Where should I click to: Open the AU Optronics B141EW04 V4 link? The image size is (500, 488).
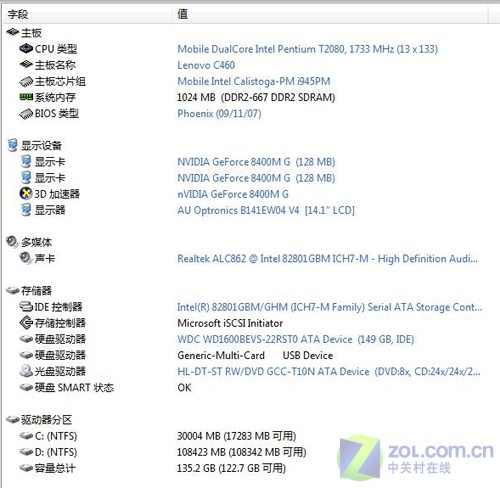(x=266, y=210)
